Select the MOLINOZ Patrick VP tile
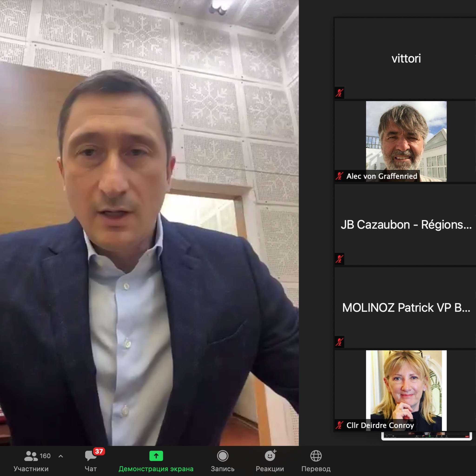Image resolution: width=476 pixels, height=476 pixels. coord(406,308)
